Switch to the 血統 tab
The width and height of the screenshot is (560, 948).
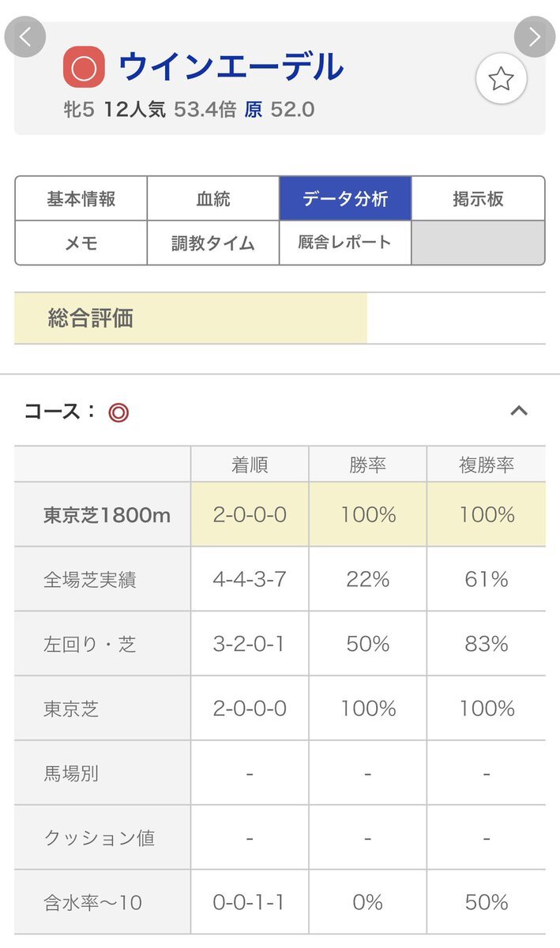(x=213, y=198)
